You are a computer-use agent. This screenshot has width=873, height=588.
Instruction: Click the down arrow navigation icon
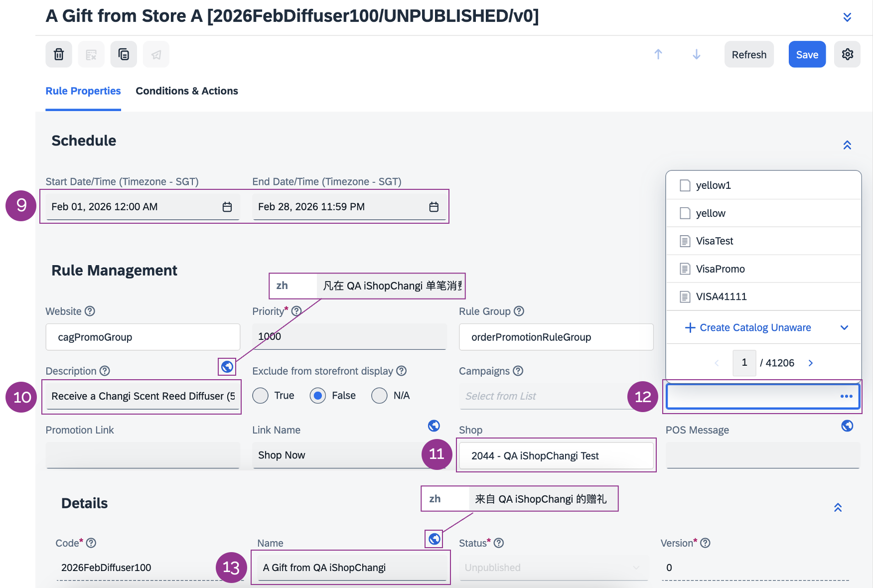click(697, 54)
